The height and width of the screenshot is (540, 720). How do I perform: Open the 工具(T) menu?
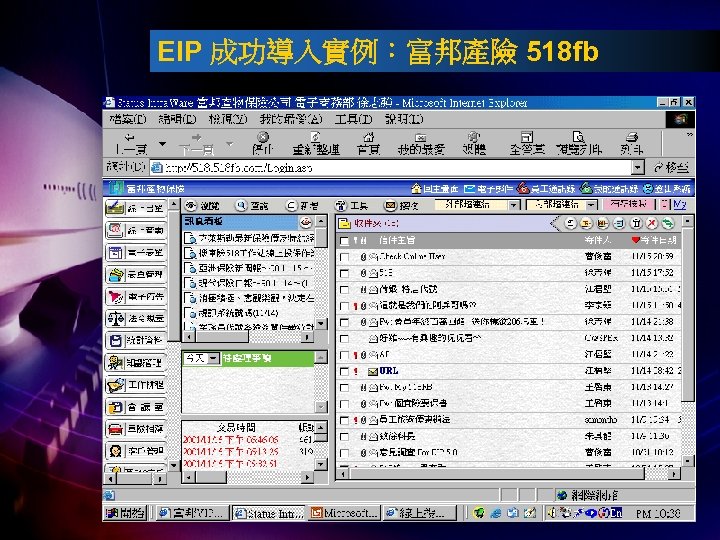pos(354,119)
